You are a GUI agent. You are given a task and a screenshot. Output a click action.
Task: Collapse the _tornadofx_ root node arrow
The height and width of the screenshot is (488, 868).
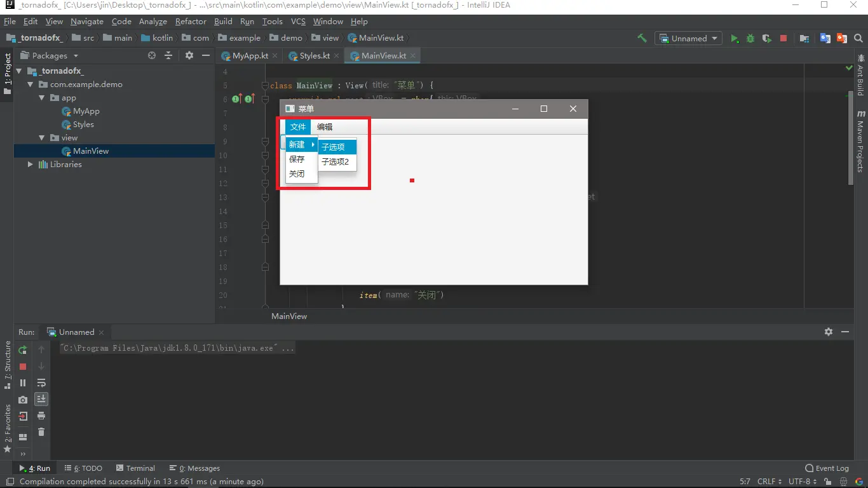(20, 71)
